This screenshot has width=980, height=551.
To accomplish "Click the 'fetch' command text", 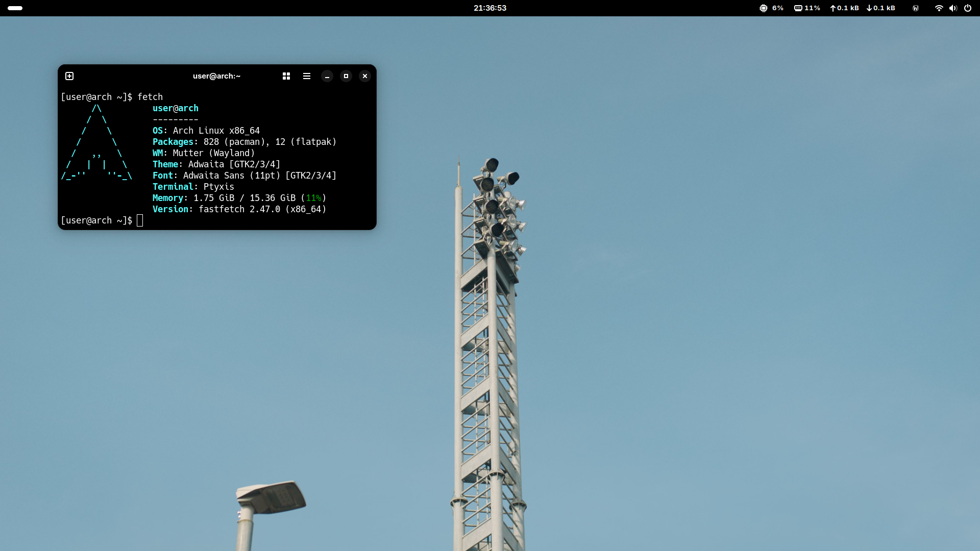I will pyautogui.click(x=150, y=97).
